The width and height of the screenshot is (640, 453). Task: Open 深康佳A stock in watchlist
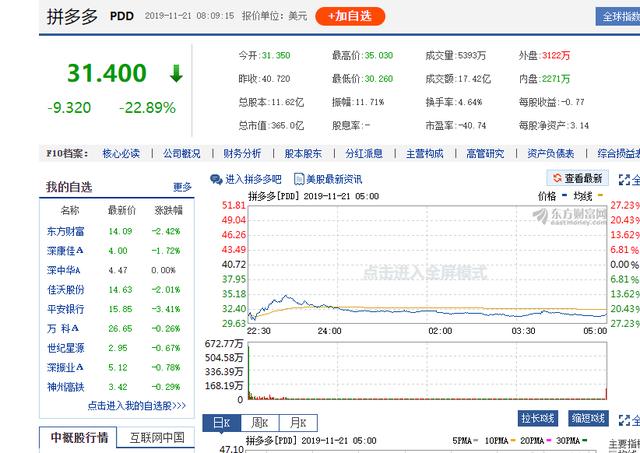click(x=65, y=251)
